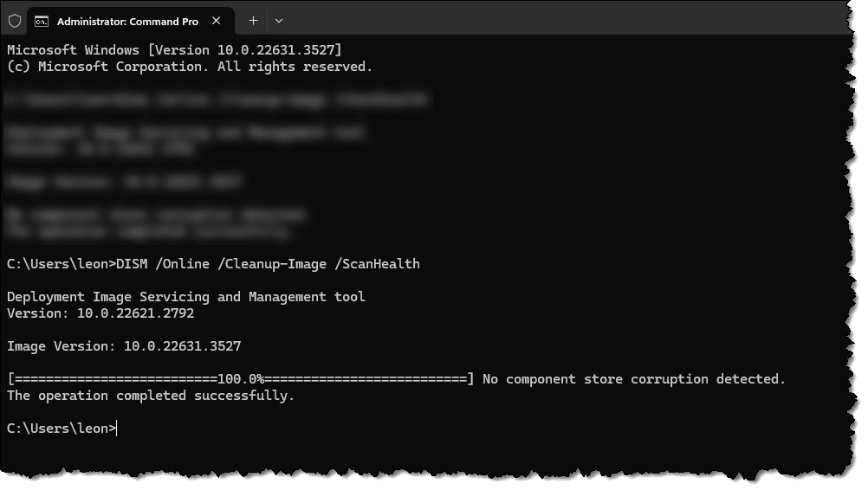868x490 pixels.
Task: Open a new tab with plus button
Action: tap(253, 20)
